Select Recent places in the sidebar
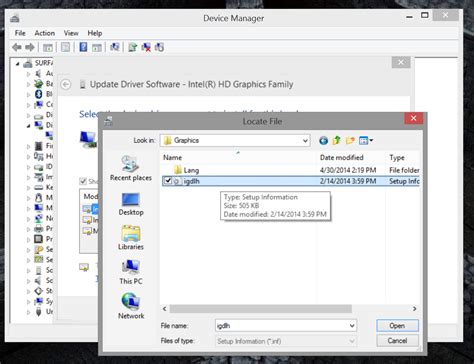 pyautogui.click(x=131, y=168)
